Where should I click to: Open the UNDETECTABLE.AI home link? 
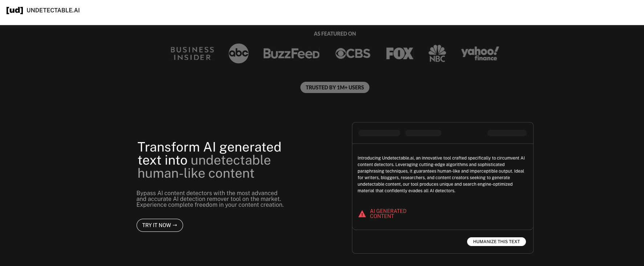point(53,10)
